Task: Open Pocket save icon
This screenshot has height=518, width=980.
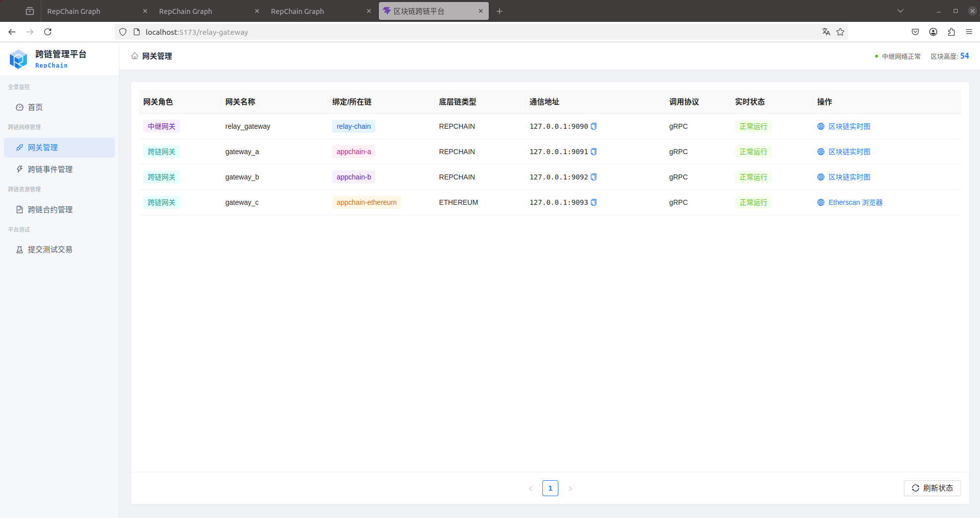Action: coord(915,32)
